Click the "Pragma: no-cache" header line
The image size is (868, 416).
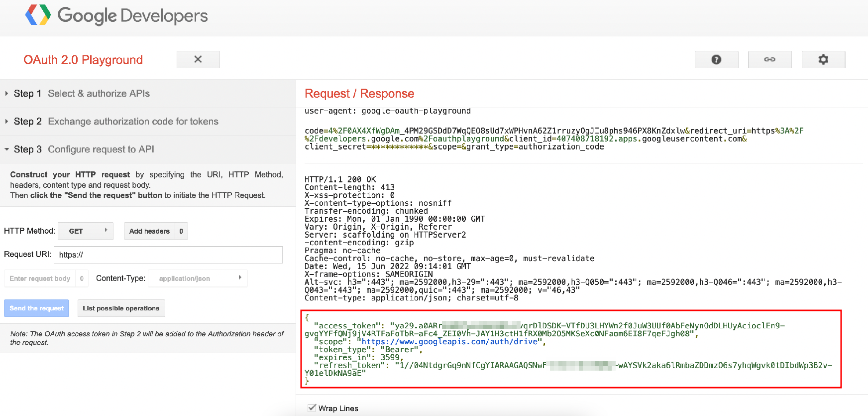tap(342, 251)
